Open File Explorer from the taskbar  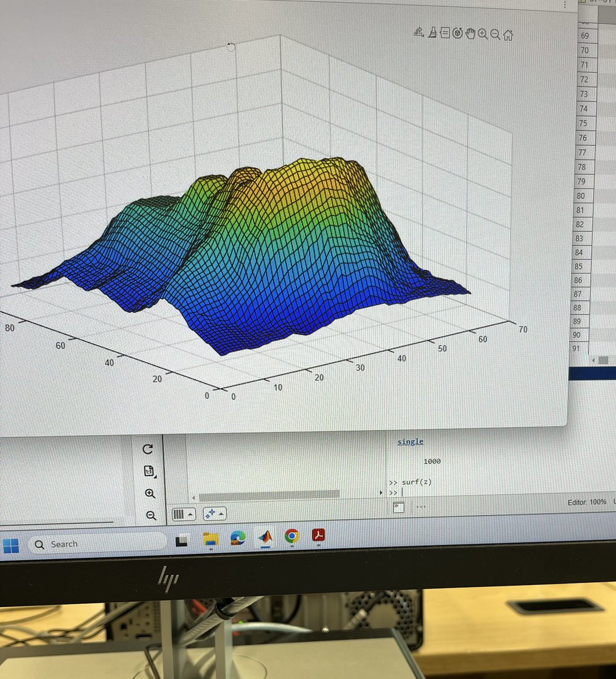point(210,540)
